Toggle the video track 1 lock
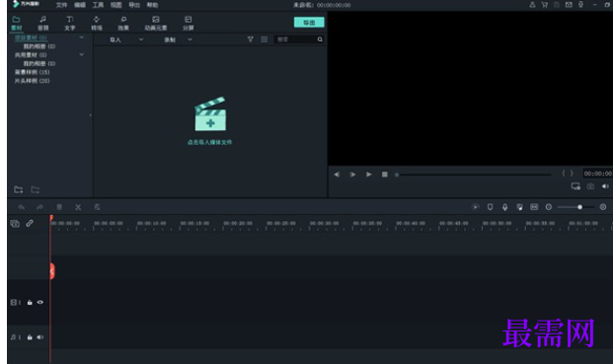 pyautogui.click(x=30, y=302)
